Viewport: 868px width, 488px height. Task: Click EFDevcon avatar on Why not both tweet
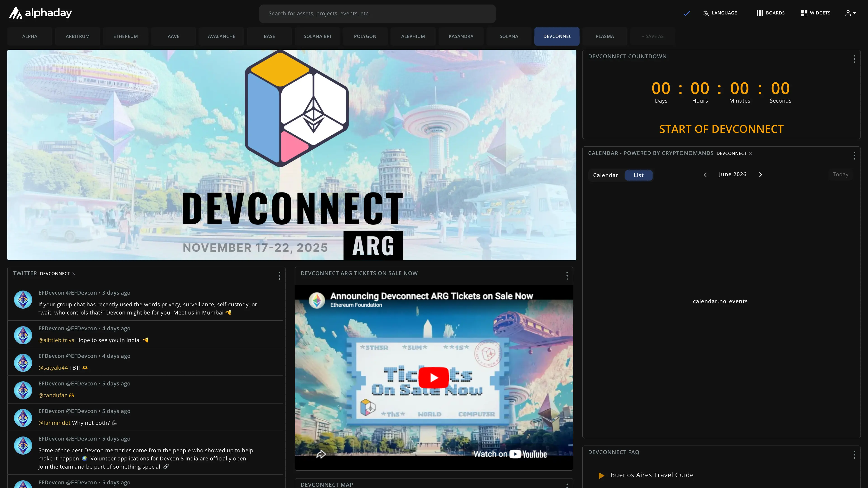(23, 418)
